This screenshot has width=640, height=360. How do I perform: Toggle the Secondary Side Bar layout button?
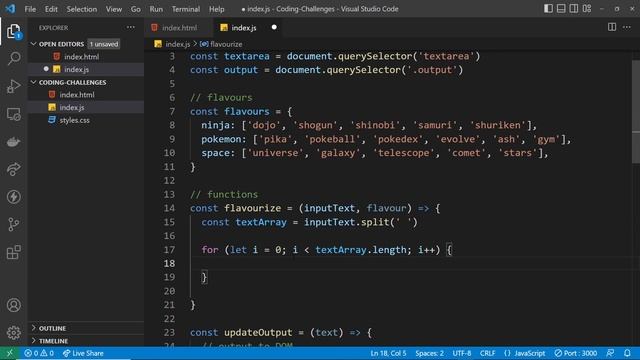[x=573, y=9]
